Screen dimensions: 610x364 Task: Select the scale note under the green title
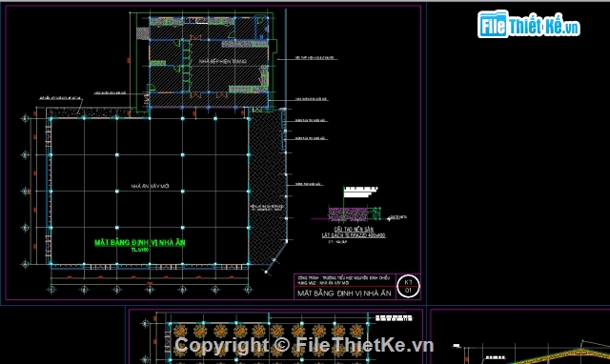pos(140,250)
